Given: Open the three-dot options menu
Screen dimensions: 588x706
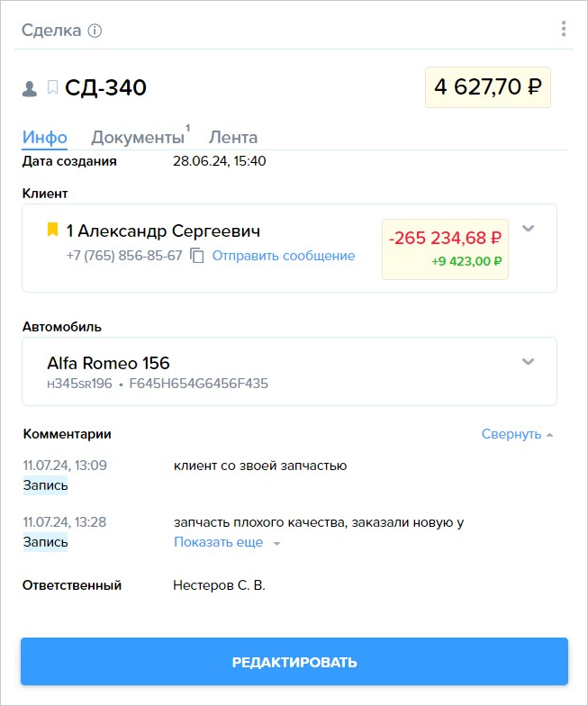Looking at the screenshot, I should [x=564, y=29].
